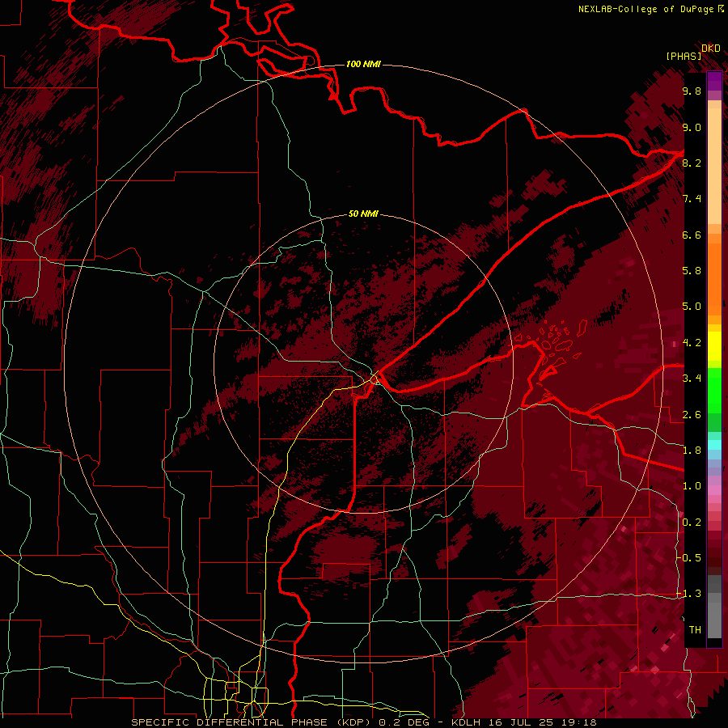728x728 pixels.
Task: Click the 5.8 scale value
Action: coord(692,271)
